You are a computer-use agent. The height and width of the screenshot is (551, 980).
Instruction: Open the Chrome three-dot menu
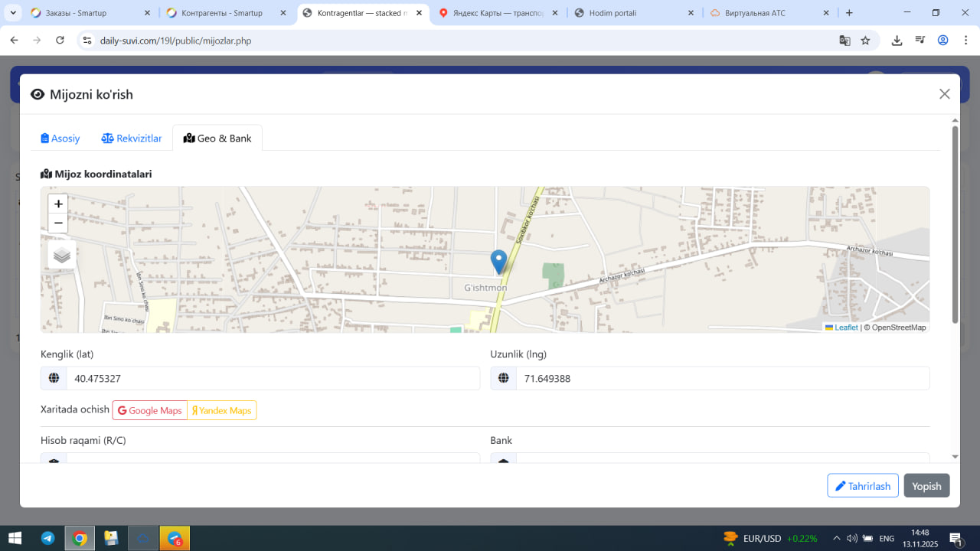[965, 41]
